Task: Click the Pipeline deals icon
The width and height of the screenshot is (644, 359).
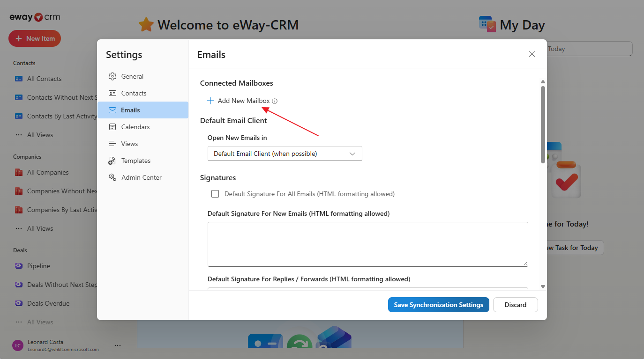Action: [x=19, y=266]
